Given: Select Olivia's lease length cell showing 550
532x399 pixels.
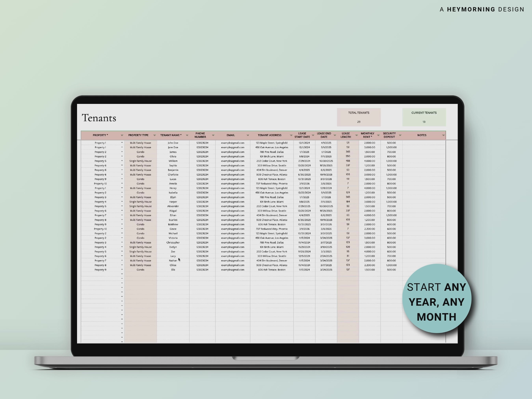Looking at the screenshot, I should (x=348, y=156).
